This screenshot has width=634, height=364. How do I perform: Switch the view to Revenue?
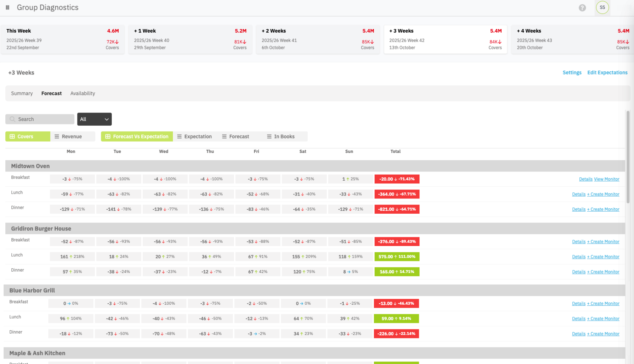(x=71, y=136)
